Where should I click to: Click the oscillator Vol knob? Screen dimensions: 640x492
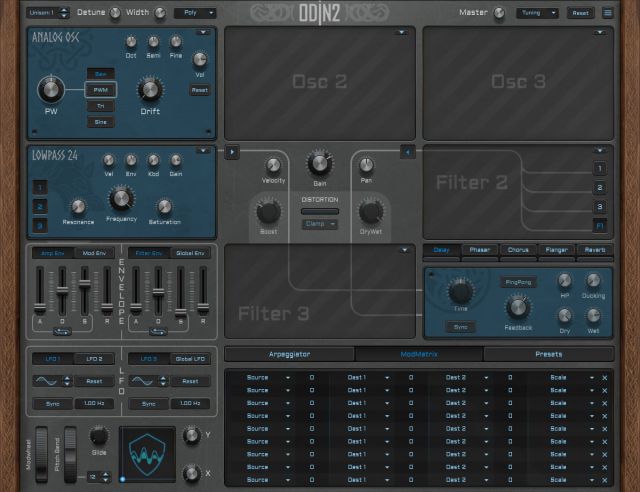click(200, 60)
